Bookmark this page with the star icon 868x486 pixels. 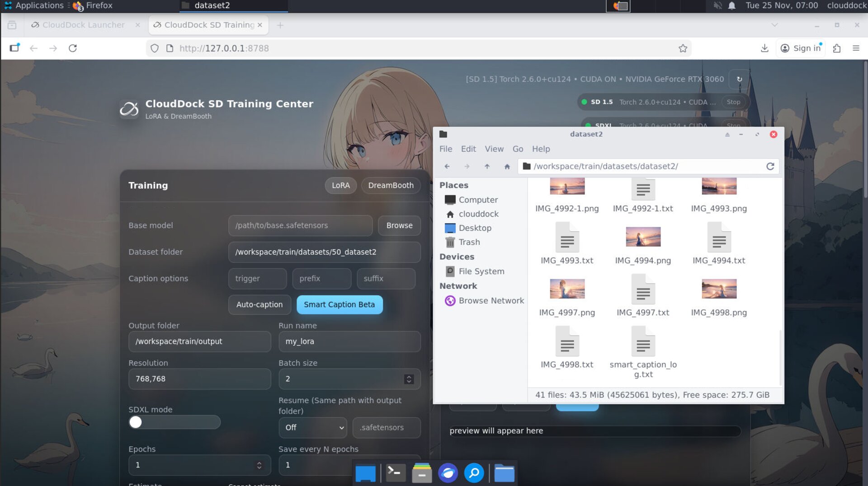tap(683, 48)
